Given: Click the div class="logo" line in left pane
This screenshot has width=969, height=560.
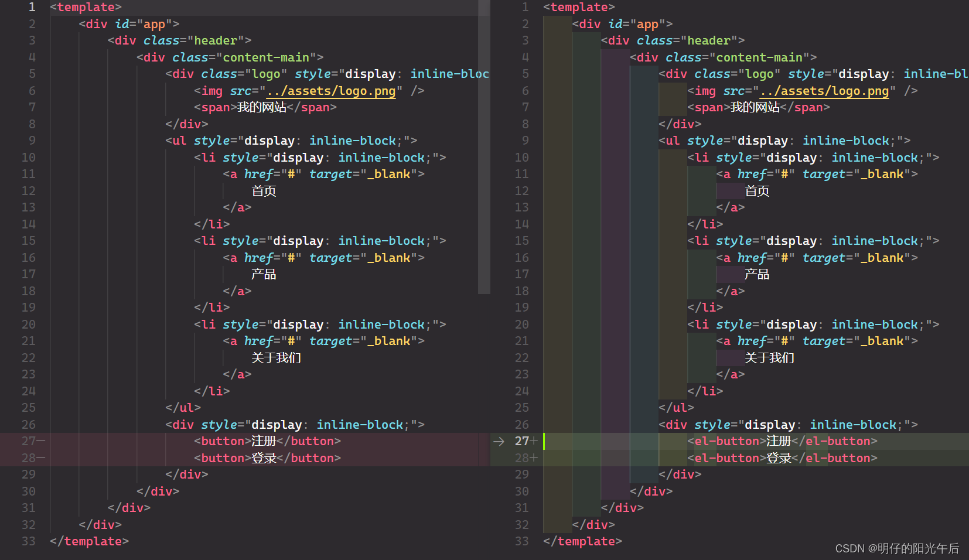Looking at the screenshot, I should [327, 74].
